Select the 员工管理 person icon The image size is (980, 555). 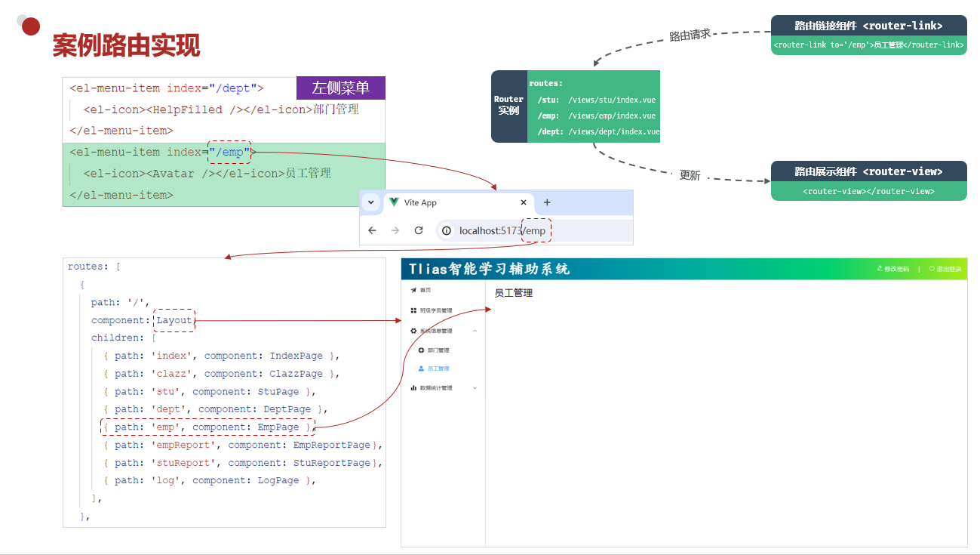click(420, 368)
